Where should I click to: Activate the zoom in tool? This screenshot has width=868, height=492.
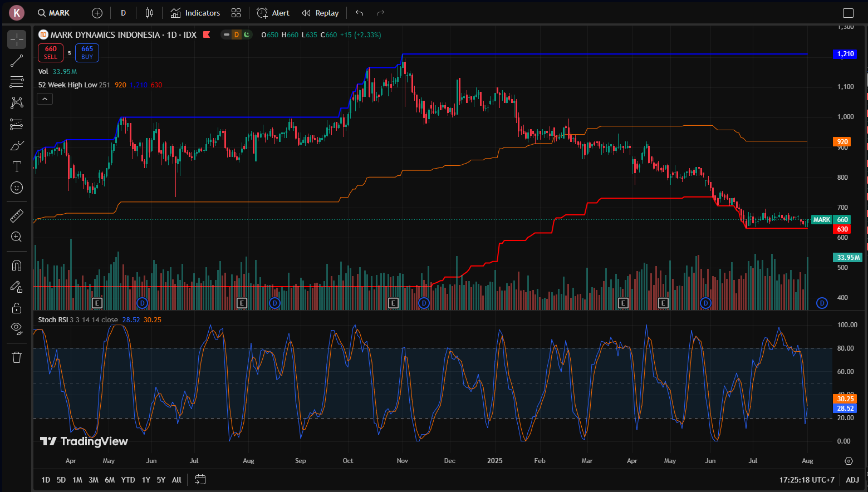pos(17,237)
